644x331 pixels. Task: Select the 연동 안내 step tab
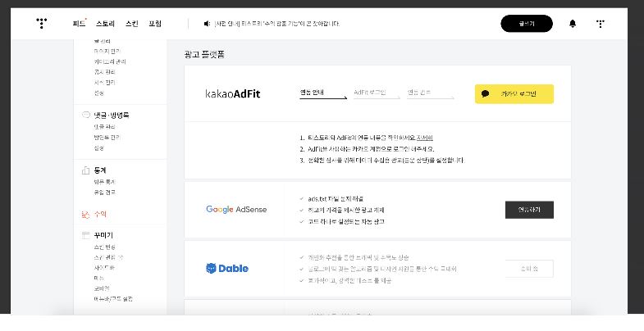[323, 93]
